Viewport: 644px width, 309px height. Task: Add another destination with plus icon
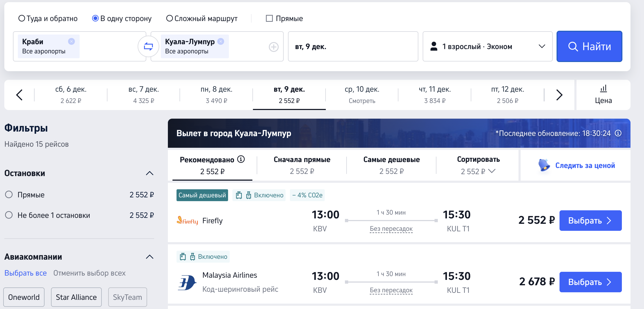coord(273,47)
